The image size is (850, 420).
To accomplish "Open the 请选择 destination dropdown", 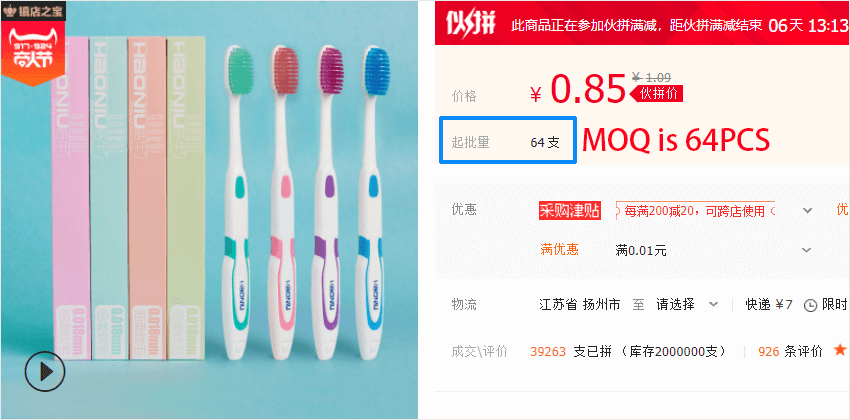I will coord(687,304).
